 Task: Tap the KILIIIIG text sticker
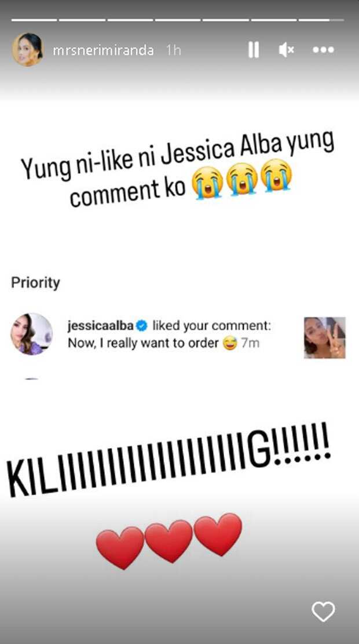tap(168, 460)
